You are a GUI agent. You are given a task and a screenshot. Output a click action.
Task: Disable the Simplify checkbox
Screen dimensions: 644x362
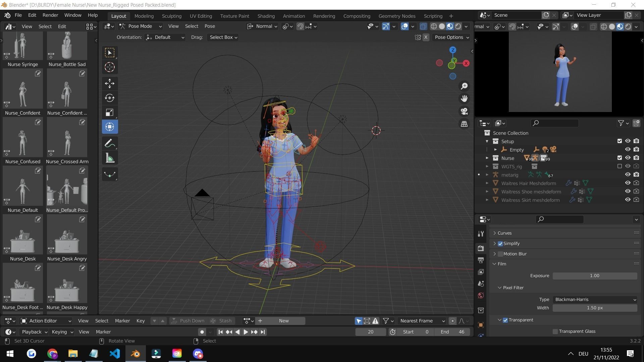(500, 244)
